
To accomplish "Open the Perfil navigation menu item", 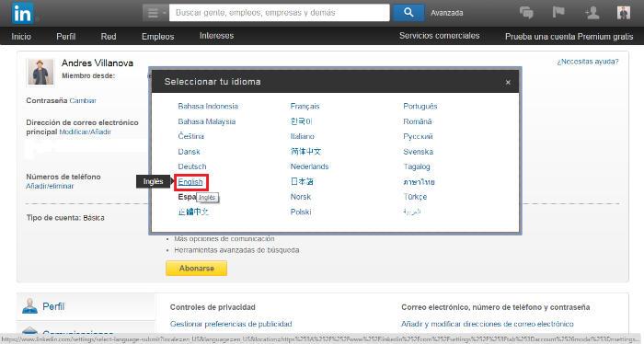I will pyautogui.click(x=65, y=37).
